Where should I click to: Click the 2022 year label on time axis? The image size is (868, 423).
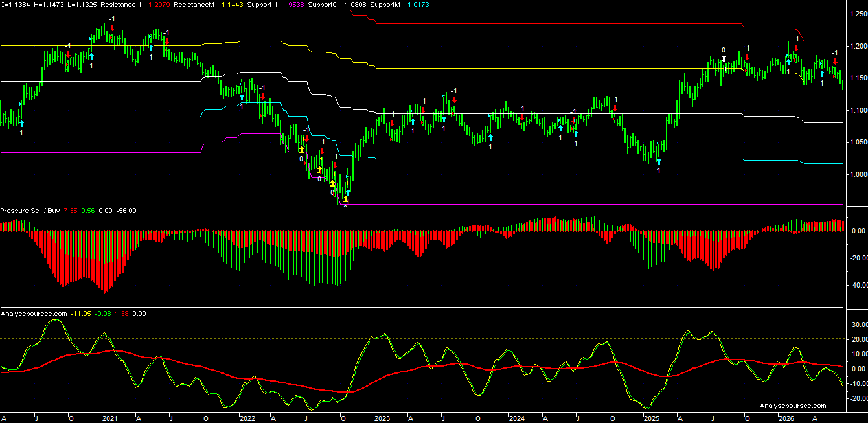(x=247, y=418)
